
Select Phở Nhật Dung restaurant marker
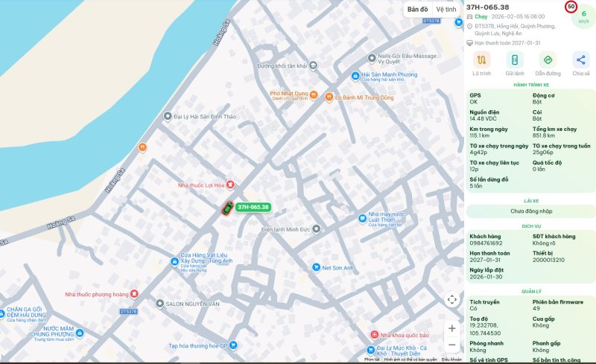point(313,95)
